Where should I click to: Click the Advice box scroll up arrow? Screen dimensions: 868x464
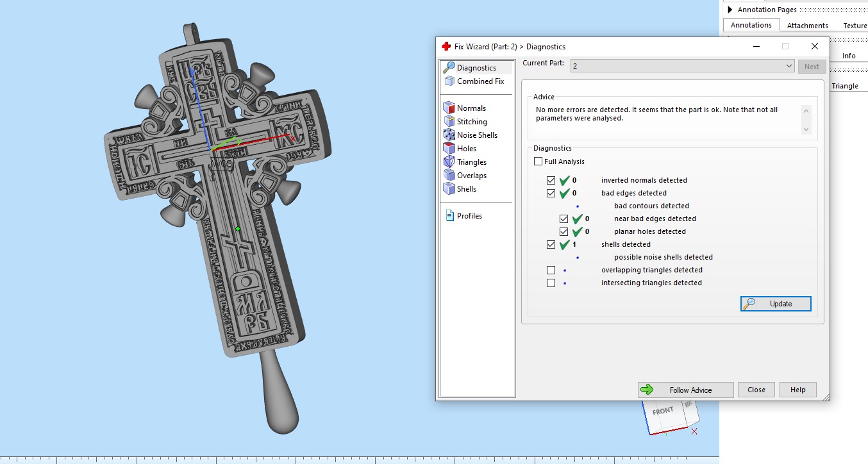pyautogui.click(x=806, y=111)
